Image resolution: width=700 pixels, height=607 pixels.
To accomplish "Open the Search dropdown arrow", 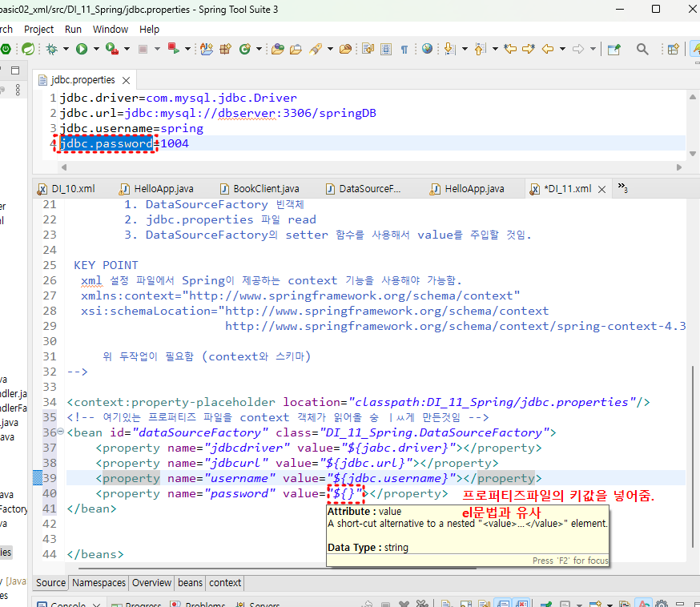I will [x=330, y=49].
